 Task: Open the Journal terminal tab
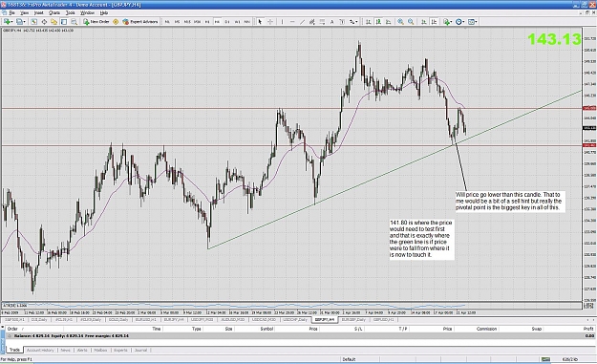click(x=140, y=350)
